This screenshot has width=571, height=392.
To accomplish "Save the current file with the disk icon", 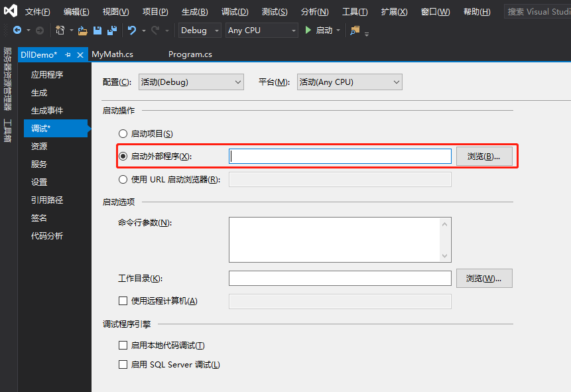I will 97,31.
